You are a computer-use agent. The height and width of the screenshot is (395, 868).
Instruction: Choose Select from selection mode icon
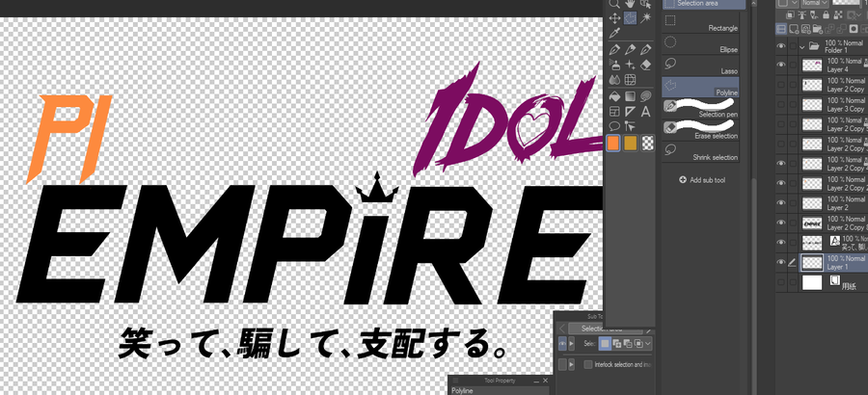coord(638,344)
